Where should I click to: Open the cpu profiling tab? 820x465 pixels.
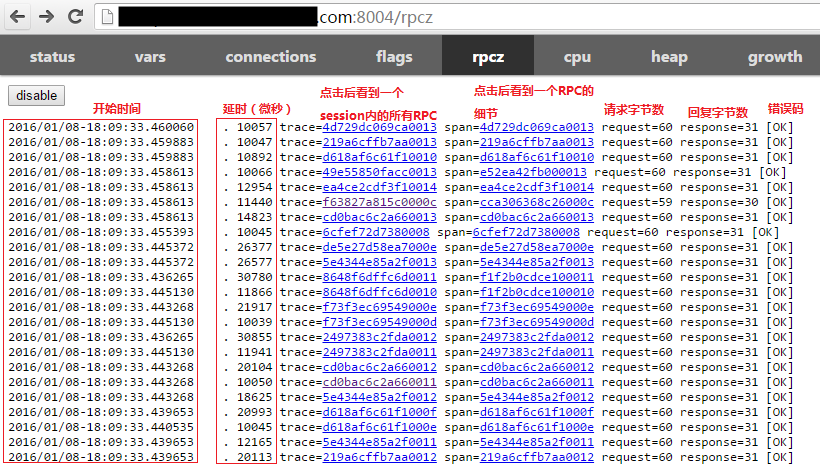(x=577, y=57)
